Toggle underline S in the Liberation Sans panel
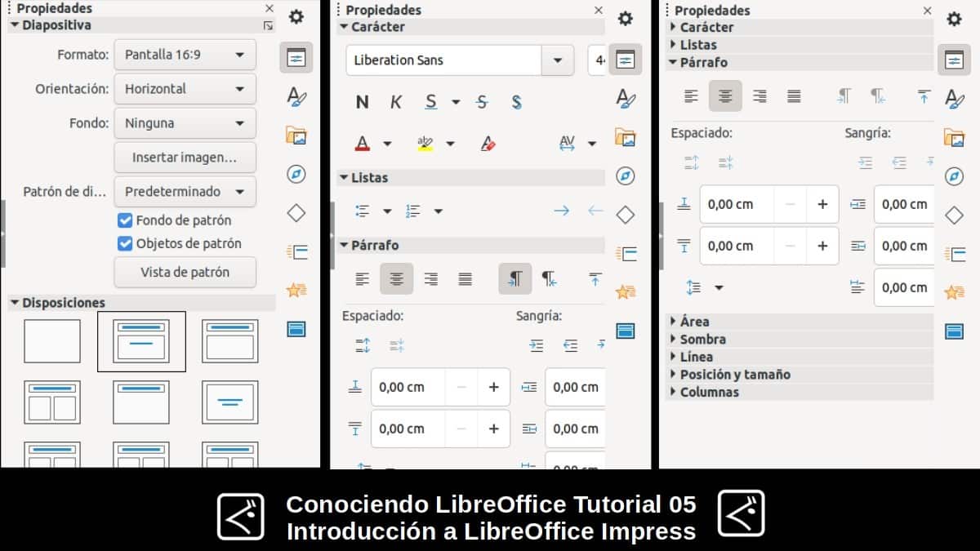Screen dimensions: 980x551 click(431, 102)
